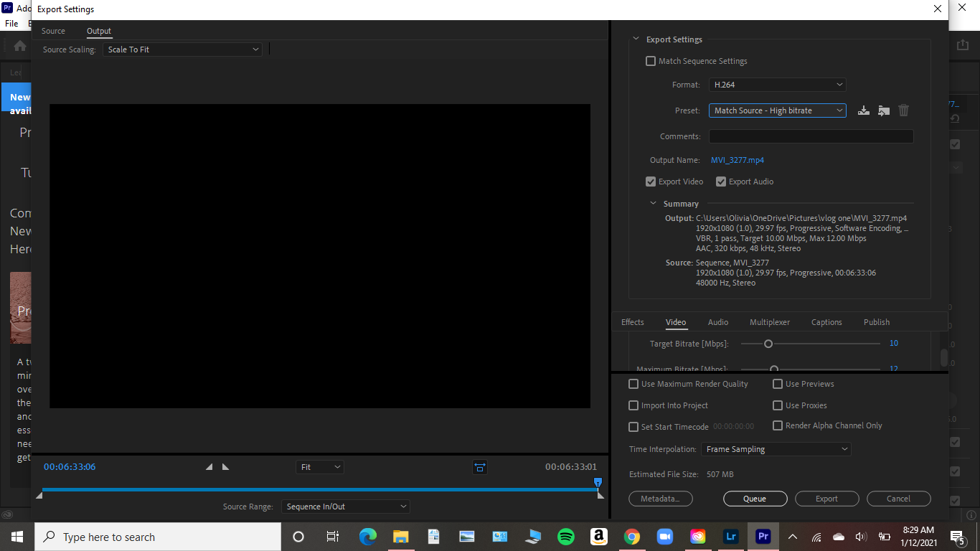Viewport: 980px width, 551px height.
Task: Open the Format dropdown
Action: click(x=777, y=84)
